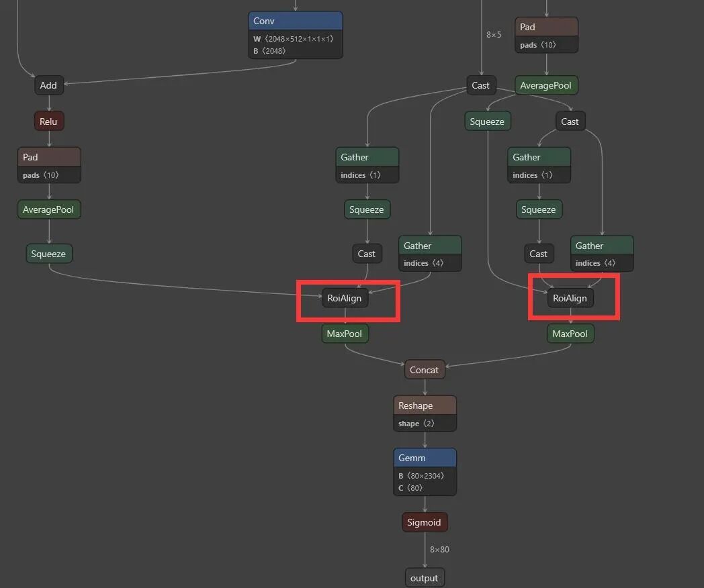
Task: Open the Conv bias B 2048 entry
Action: coord(269,51)
